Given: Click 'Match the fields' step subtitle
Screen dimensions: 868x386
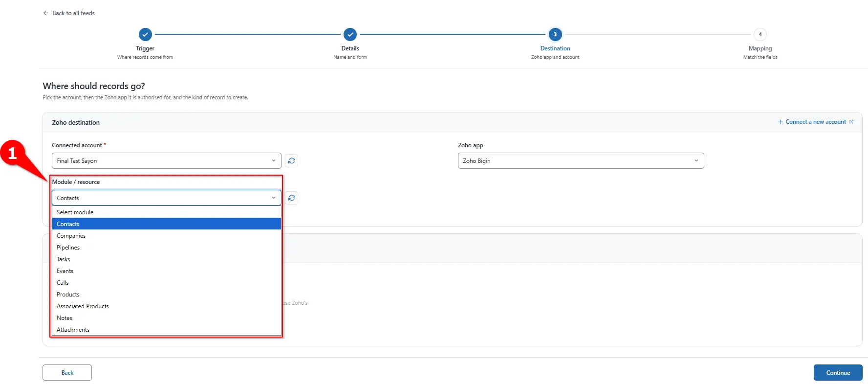Looking at the screenshot, I should [x=760, y=57].
